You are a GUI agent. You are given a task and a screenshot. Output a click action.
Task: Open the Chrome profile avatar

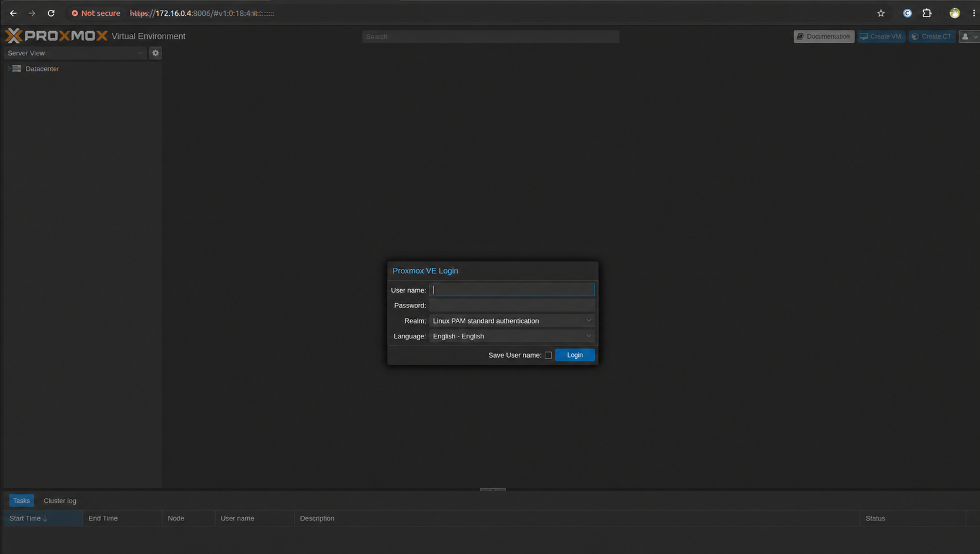(x=955, y=13)
